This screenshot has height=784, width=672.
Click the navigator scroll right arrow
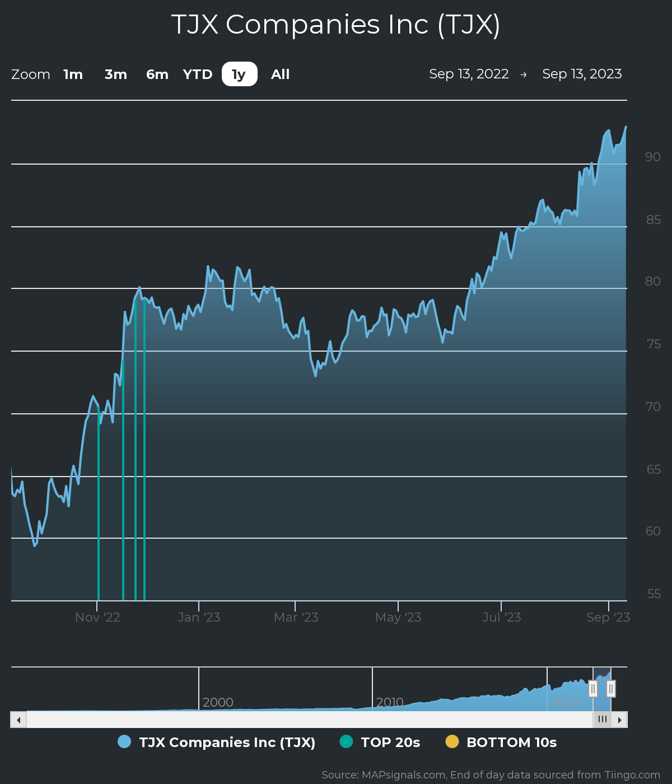(619, 720)
